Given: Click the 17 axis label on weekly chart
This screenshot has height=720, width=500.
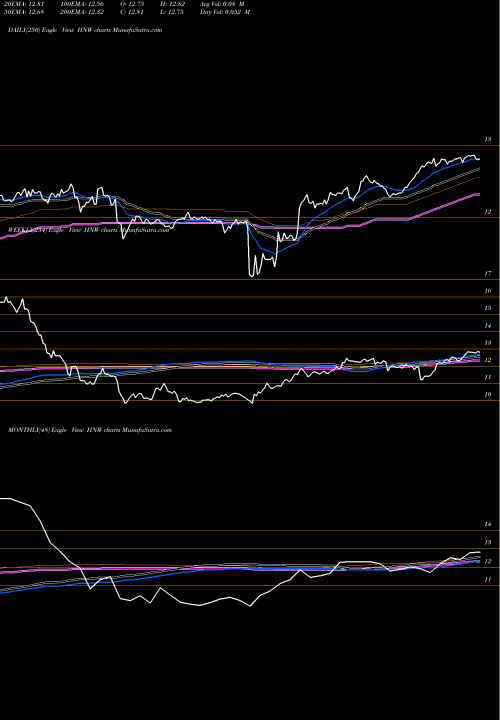Looking at the screenshot, I should (x=489, y=274).
